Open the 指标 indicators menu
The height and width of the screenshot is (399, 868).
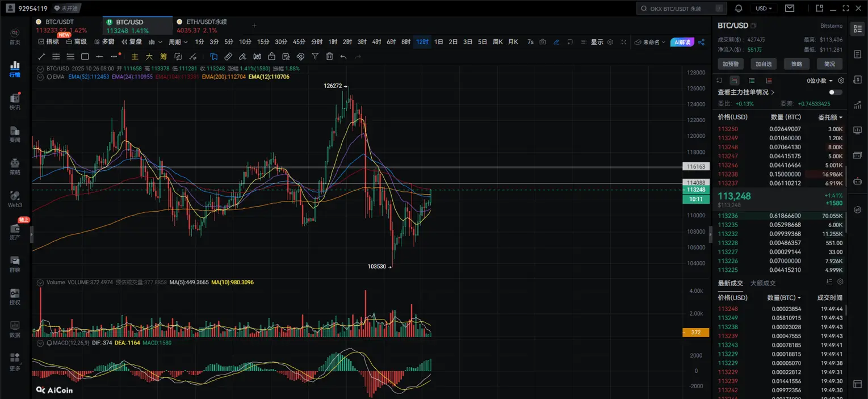(48, 42)
